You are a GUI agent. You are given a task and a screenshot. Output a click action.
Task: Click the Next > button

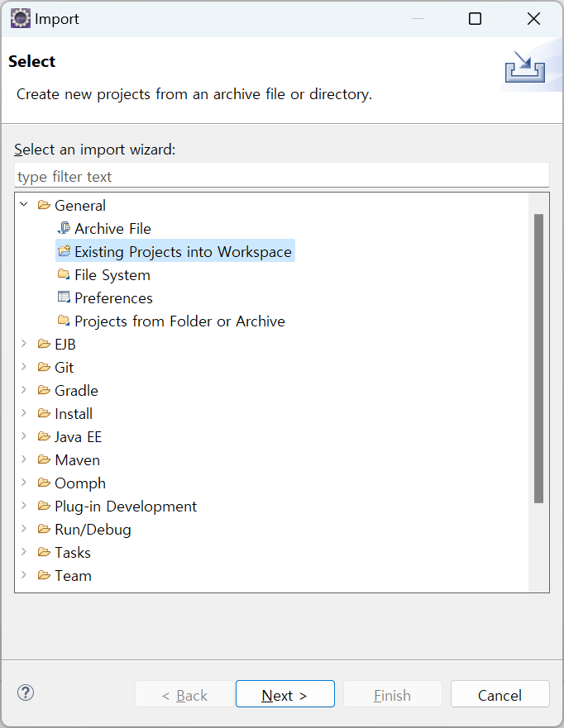[x=284, y=694]
